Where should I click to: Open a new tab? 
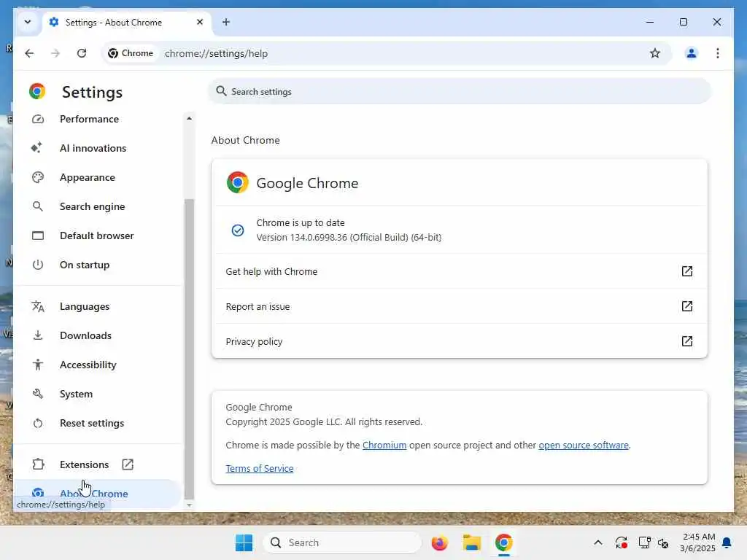click(x=226, y=22)
